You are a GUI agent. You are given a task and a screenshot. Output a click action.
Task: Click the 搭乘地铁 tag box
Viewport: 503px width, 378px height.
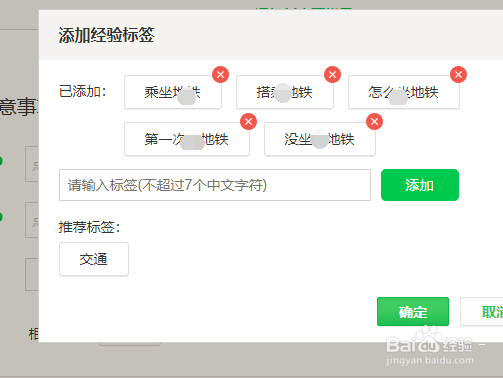(285, 92)
